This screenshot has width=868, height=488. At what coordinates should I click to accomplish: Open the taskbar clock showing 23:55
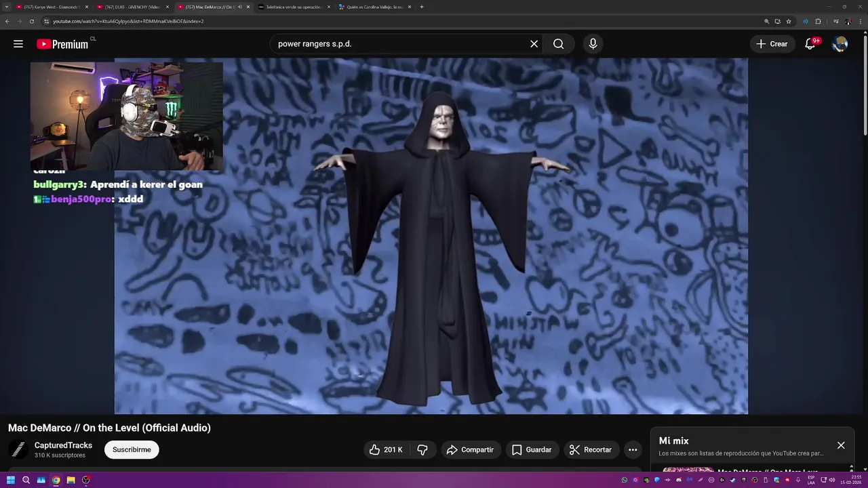click(x=852, y=480)
